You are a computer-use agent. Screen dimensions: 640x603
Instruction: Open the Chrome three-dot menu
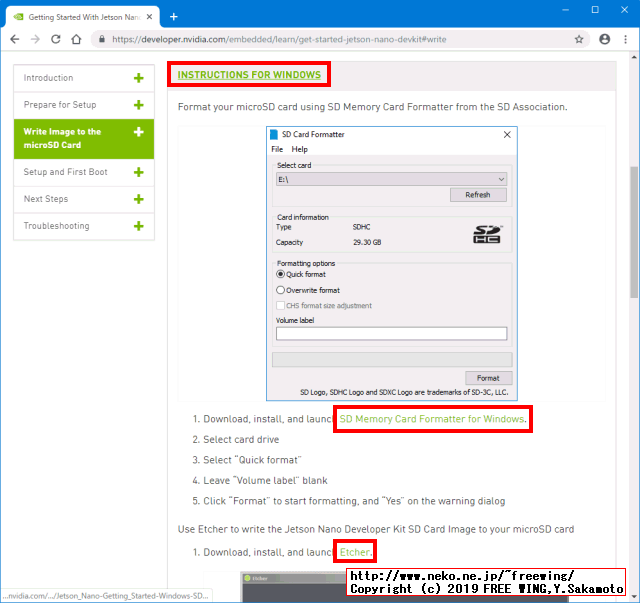625,39
